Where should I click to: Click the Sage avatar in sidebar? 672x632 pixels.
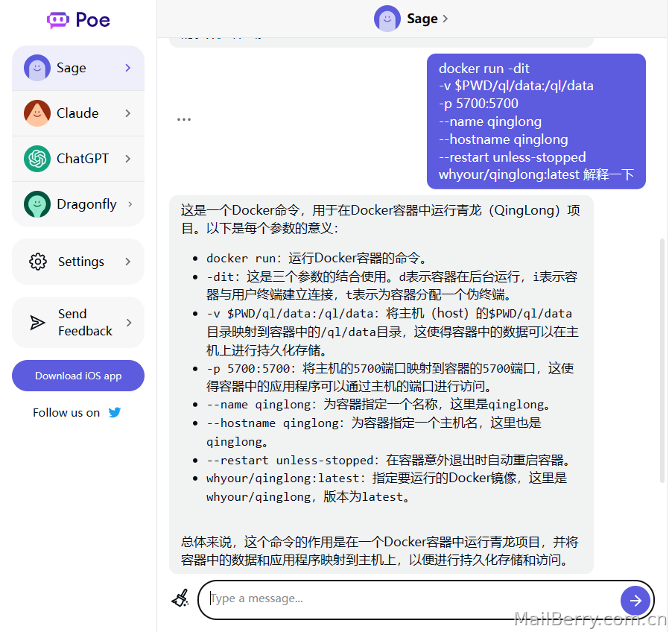(x=37, y=68)
